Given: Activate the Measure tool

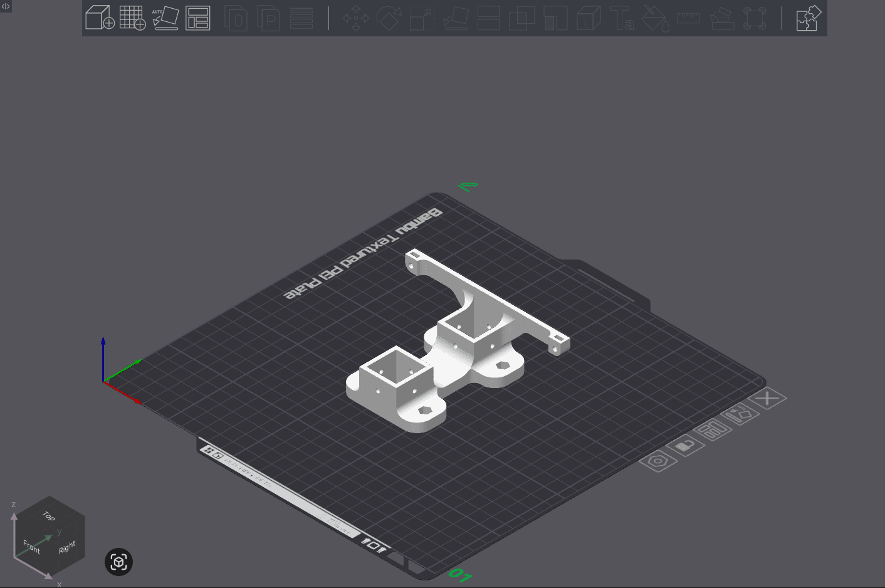Looking at the screenshot, I should 688,18.
